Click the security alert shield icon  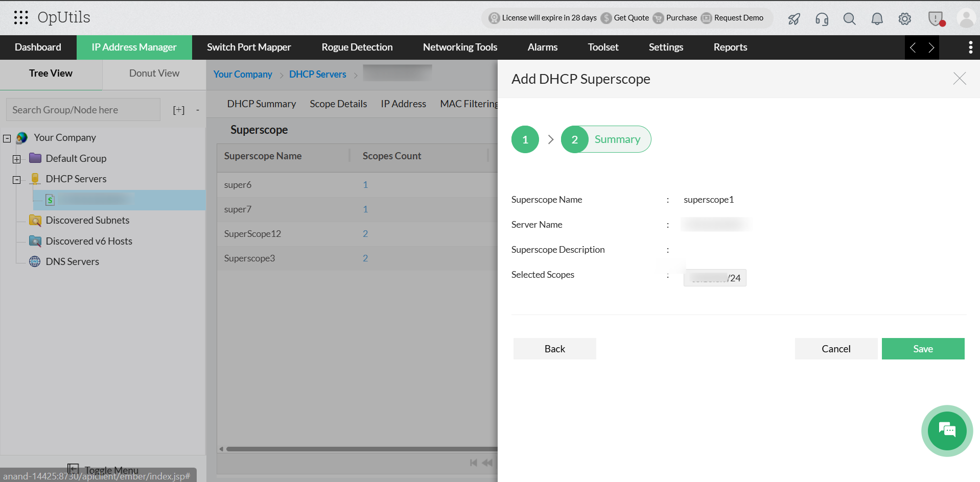[x=935, y=18]
